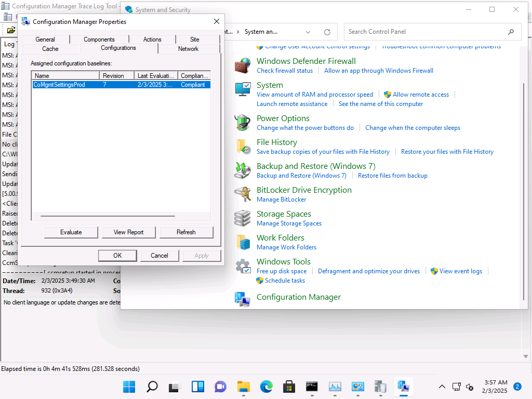Switch to the Actions tab
The height and width of the screenshot is (399, 532).
tap(152, 39)
